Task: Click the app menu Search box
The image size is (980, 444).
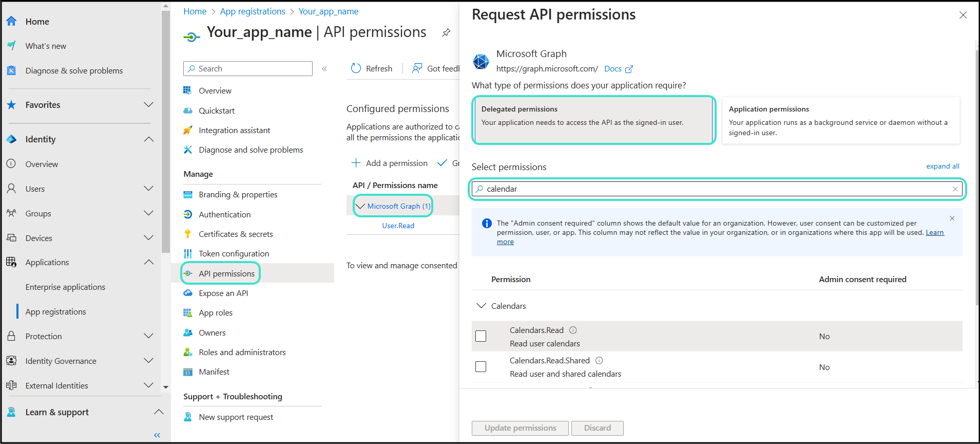Action: 248,68
